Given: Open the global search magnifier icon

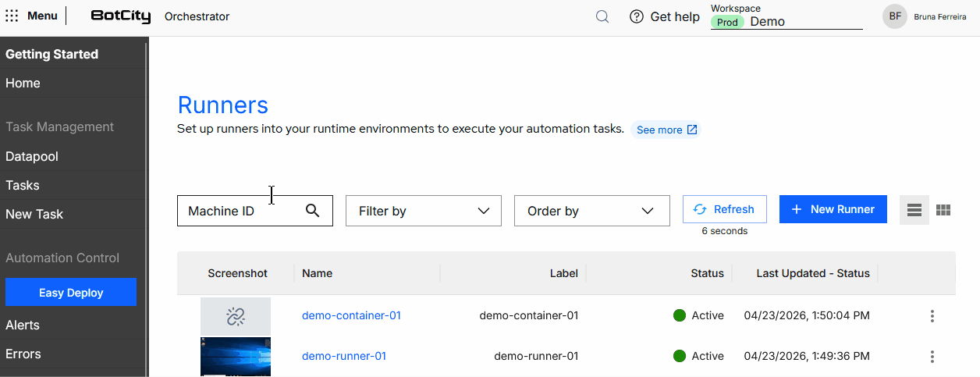Looking at the screenshot, I should click(x=602, y=16).
